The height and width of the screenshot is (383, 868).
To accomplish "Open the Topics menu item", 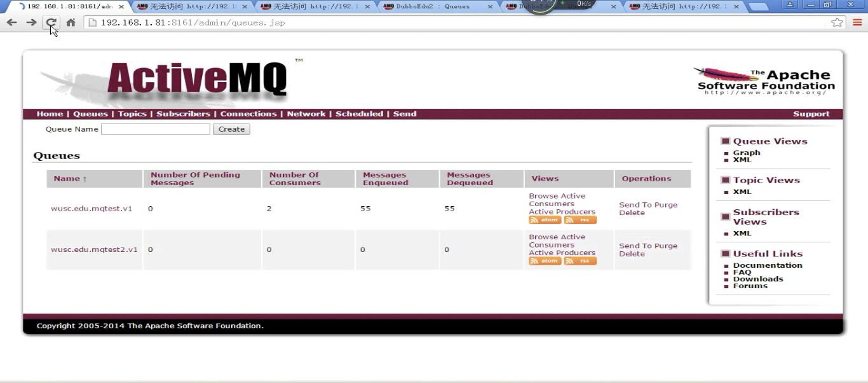I will point(132,114).
